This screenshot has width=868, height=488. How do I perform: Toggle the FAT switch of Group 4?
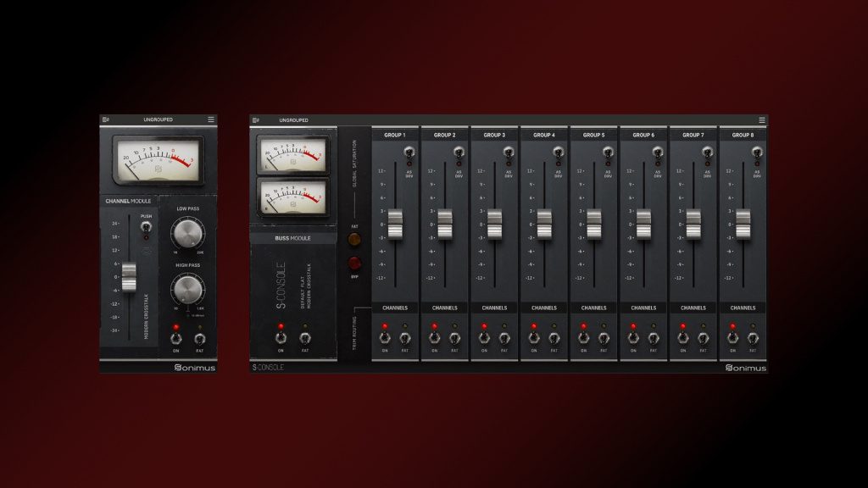[554, 337]
